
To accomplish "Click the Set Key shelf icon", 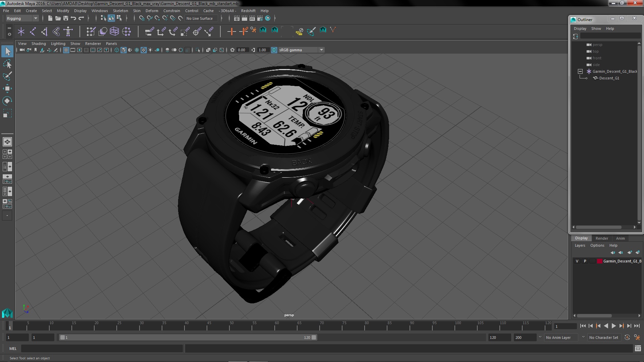I will (x=231, y=32).
